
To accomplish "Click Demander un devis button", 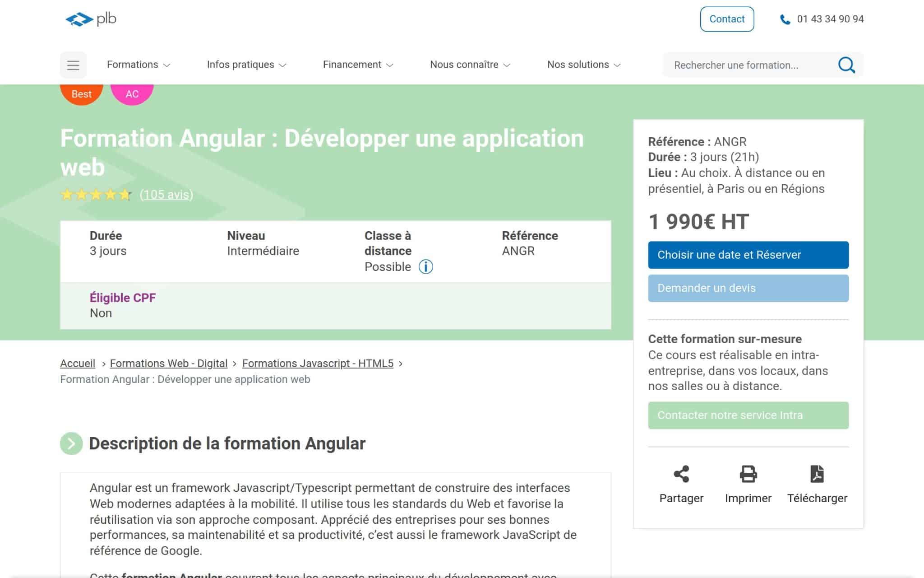I will tap(748, 288).
